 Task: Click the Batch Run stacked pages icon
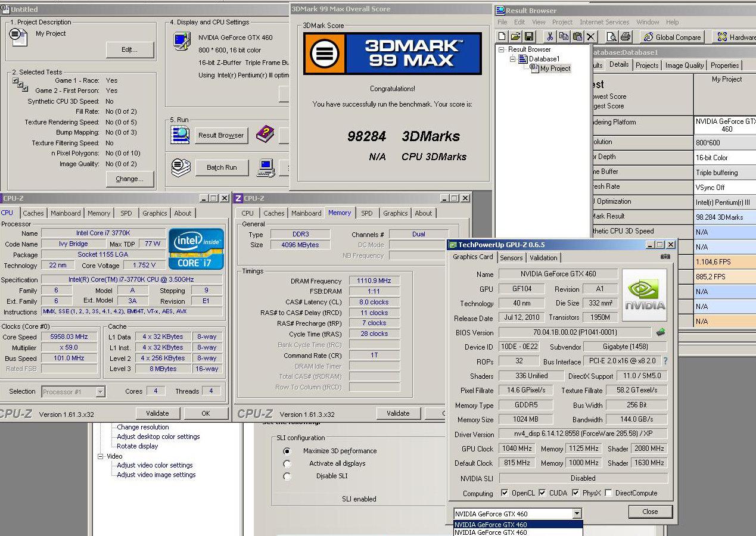click(181, 167)
